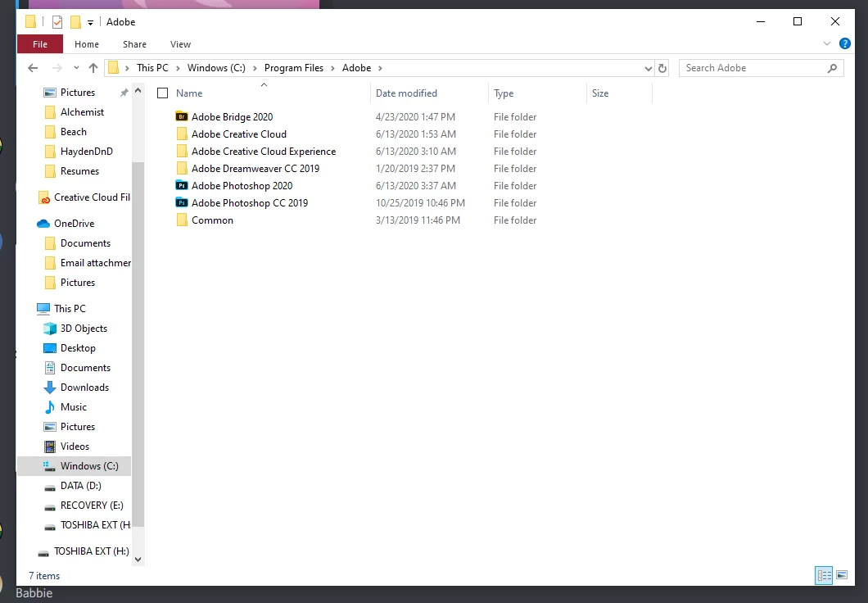Click 1/20/2019 2:37 PM date cell
The image size is (868, 603).
coord(415,168)
